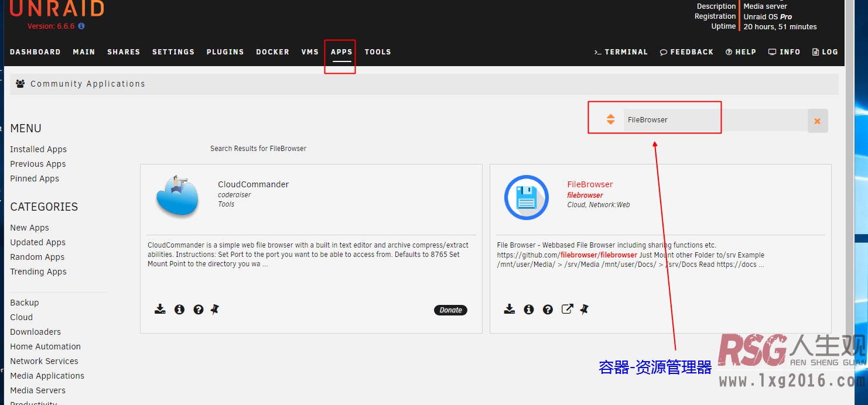
Task: Browse Random Apps category
Action: point(37,257)
